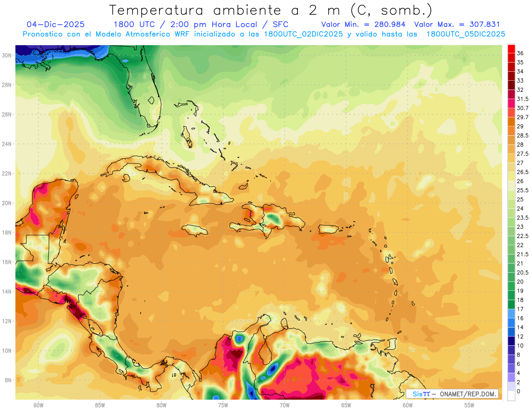Select the date text '04-Dic-2025'
This screenshot has width=532, height=411.
click(x=56, y=24)
